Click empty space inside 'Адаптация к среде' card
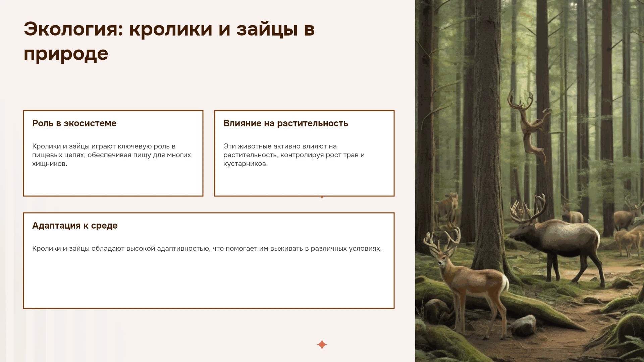This screenshot has height=362, width=644. point(208,282)
